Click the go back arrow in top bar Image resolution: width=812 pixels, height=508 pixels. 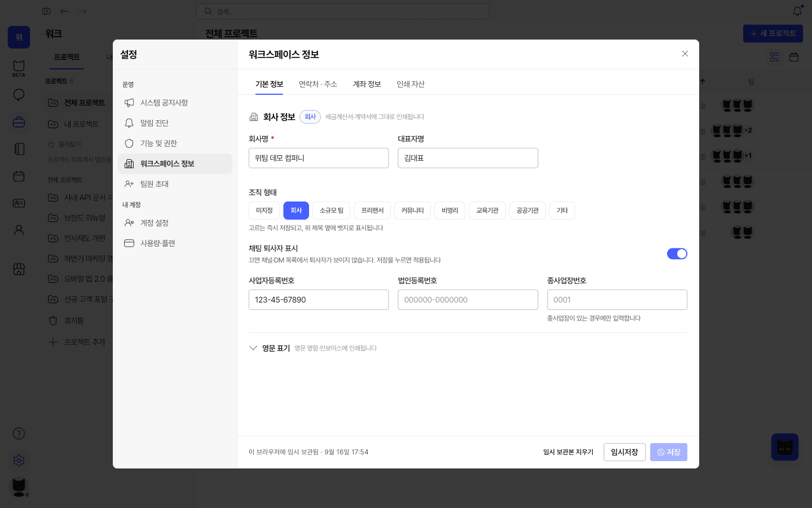64,11
